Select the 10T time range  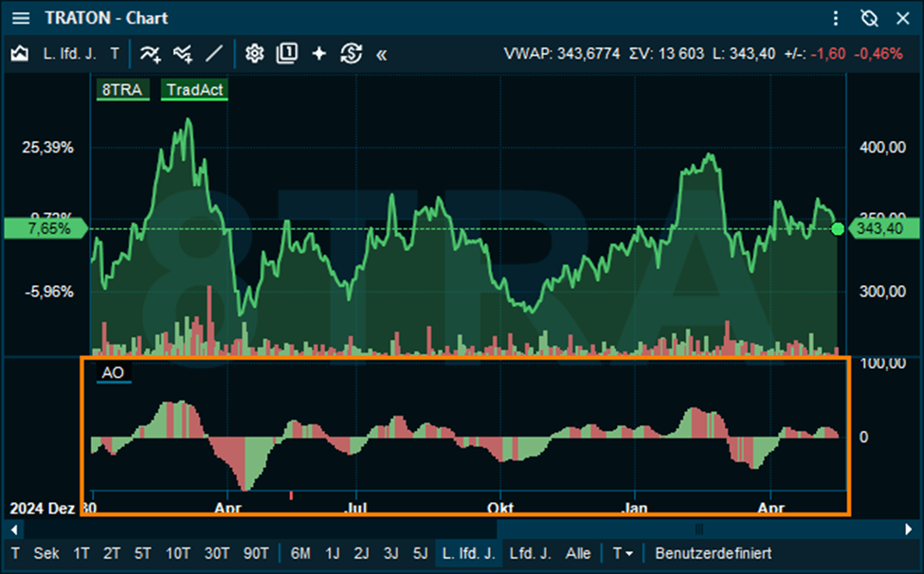pos(177,553)
